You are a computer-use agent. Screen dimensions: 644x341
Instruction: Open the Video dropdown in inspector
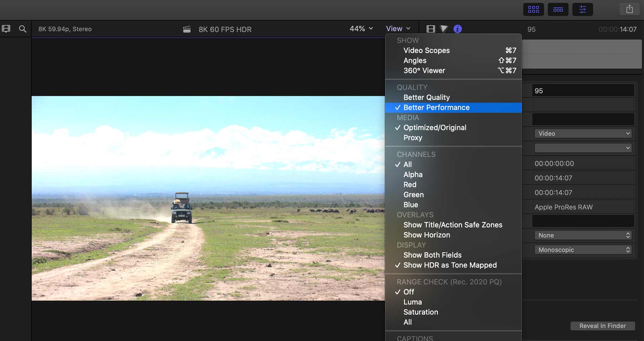583,133
